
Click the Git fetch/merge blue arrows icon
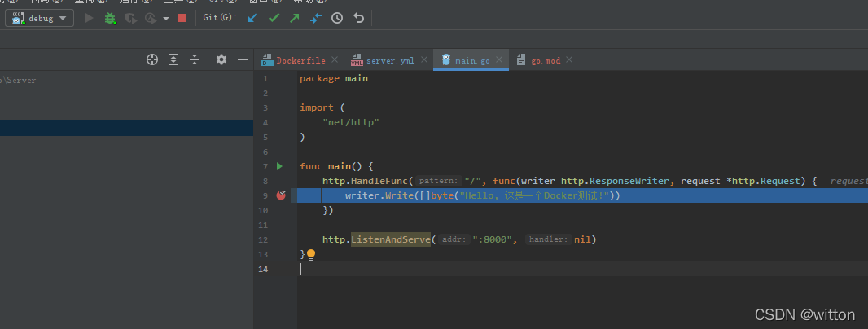pos(316,18)
